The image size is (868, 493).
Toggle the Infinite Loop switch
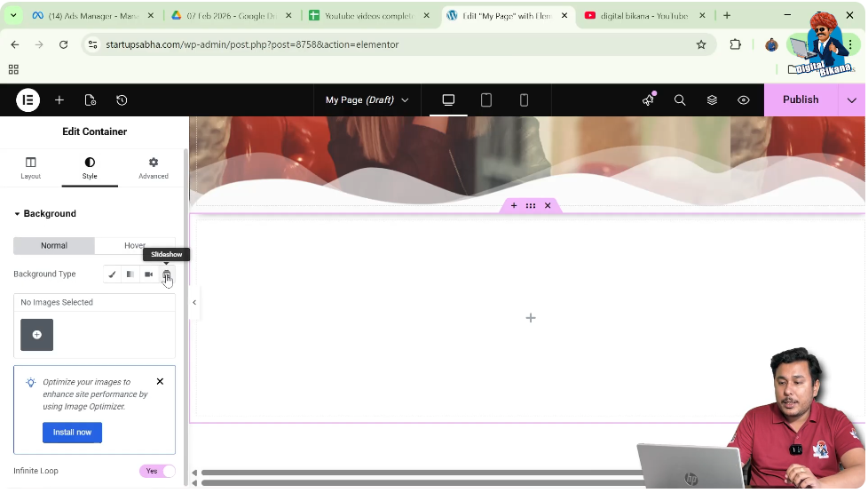click(x=157, y=471)
